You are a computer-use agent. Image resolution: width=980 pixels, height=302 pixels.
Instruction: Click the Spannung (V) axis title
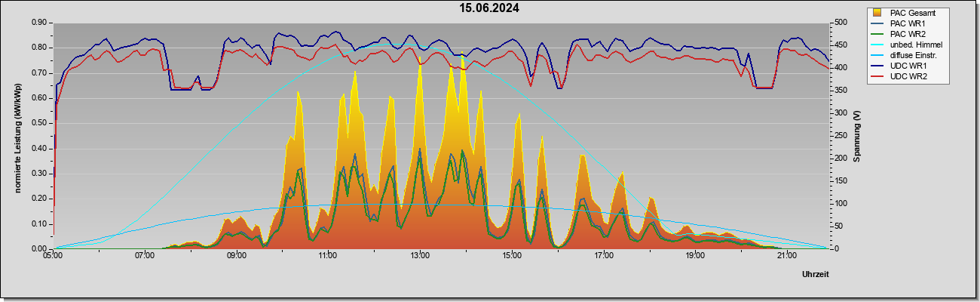click(x=857, y=136)
